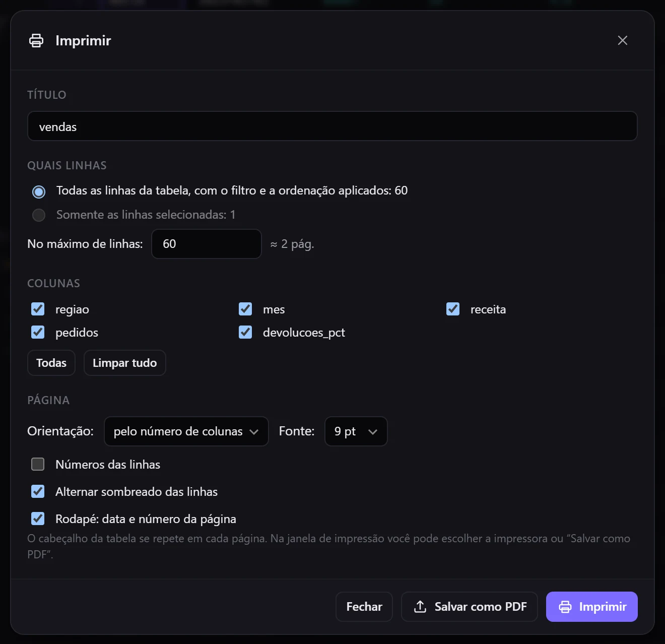Focus the No máximo de linhas field
Viewport: 665px width, 644px height.
click(x=207, y=244)
